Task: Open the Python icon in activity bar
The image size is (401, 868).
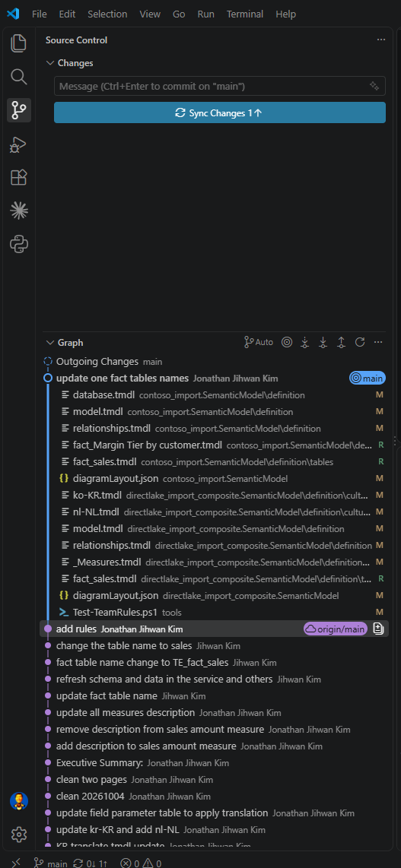Action: [x=19, y=243]
